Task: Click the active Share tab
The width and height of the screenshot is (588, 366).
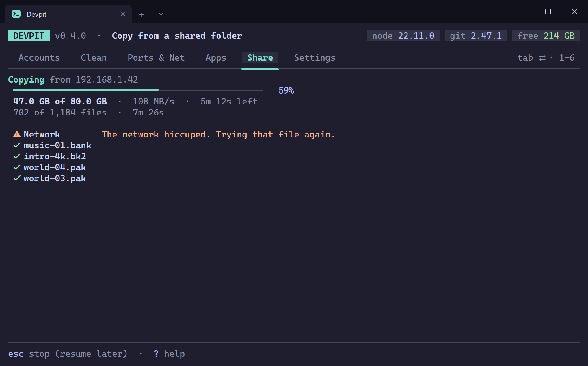Action: (x=260, y=57)
